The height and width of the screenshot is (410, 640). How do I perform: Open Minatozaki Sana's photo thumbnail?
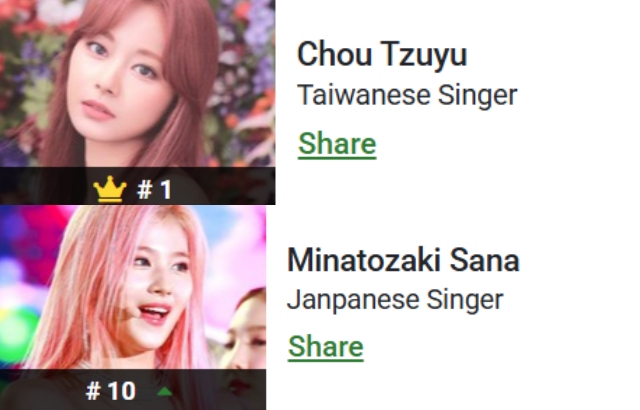coord(133,288)
